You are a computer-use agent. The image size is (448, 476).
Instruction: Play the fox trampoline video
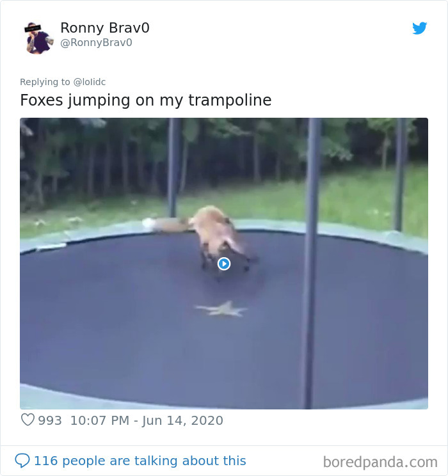(x=224, y=264)
